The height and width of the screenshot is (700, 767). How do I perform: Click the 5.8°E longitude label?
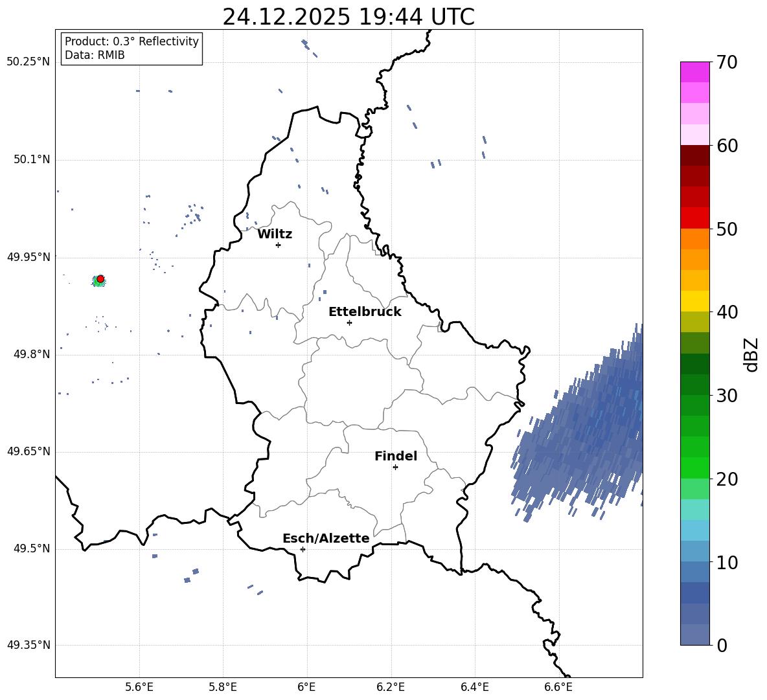click(x=223, y=687)
